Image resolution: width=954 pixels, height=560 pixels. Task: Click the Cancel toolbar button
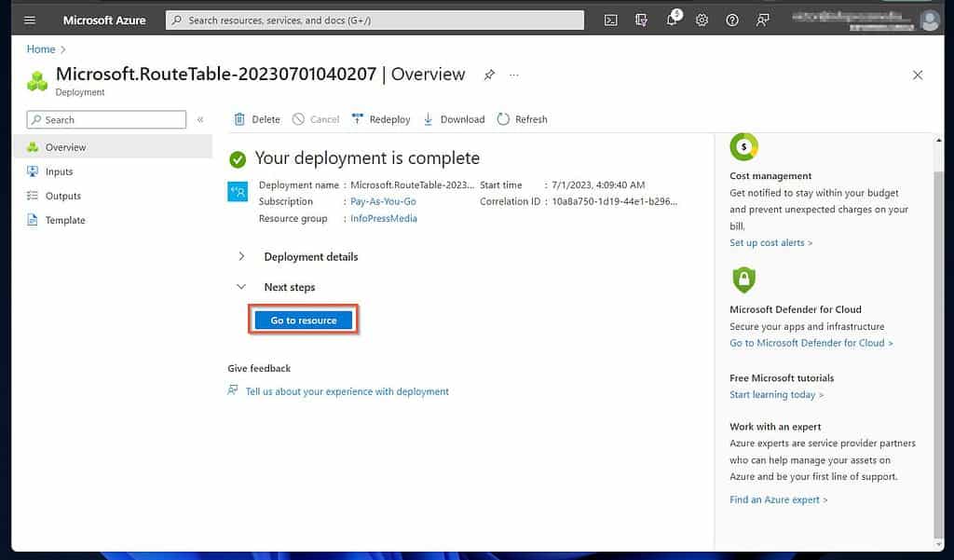tap(316, 119)
